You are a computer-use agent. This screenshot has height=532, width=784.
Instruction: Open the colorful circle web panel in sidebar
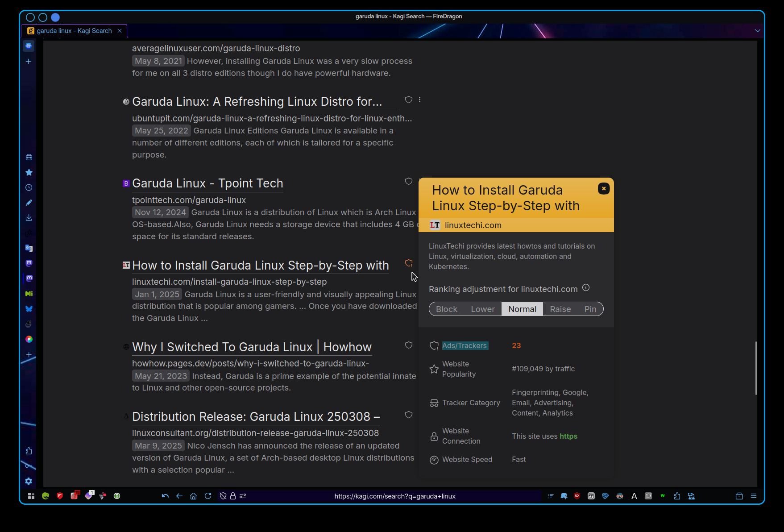(29, 339)
